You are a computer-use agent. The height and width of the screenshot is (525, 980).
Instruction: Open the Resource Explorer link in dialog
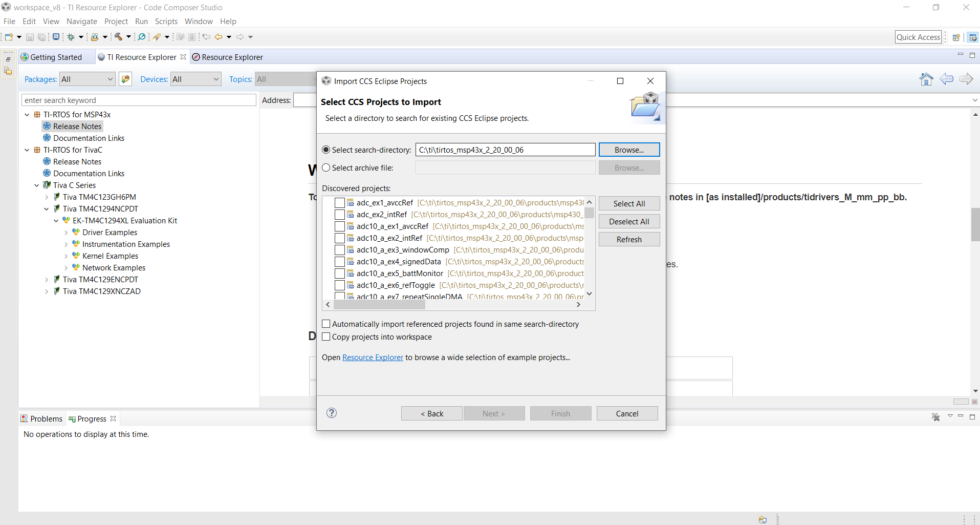point(373,357)
